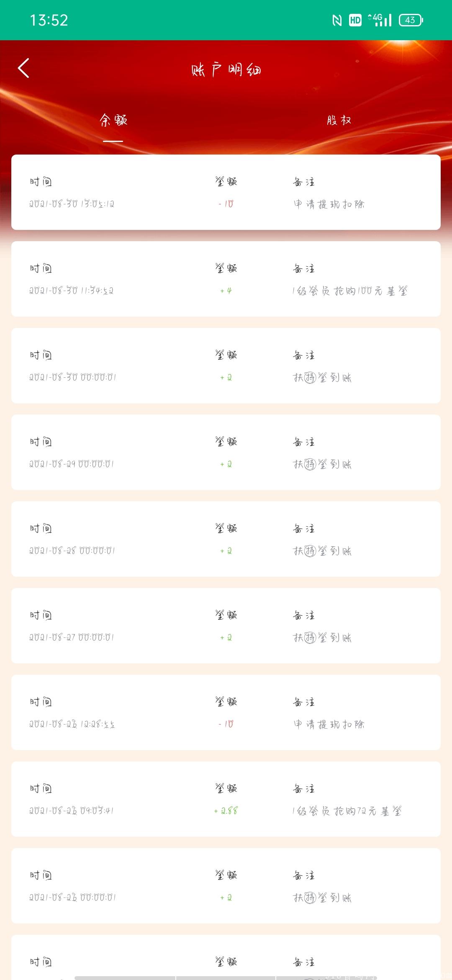452x980 pixels.
Task: Select the 2021-08-26 00:00:01 +2 record
Action: [x=226, y=886]
